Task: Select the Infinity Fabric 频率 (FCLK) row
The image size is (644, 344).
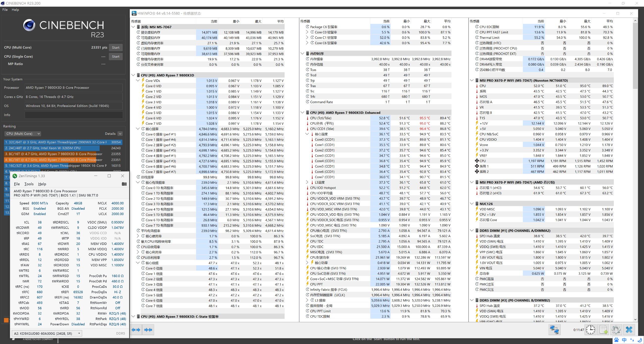Action: (379, 290)
